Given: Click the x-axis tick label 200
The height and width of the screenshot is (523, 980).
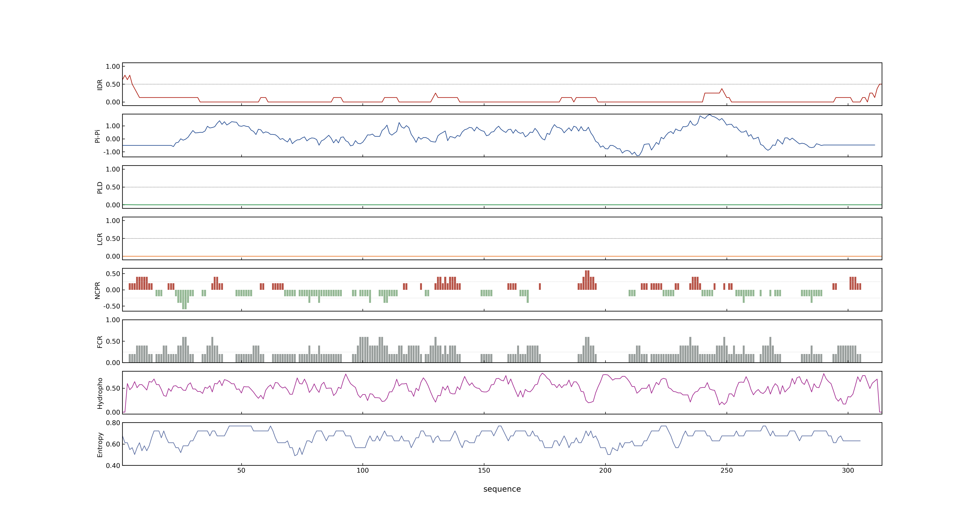Looking at the screenshot, I should coord(605,470).
